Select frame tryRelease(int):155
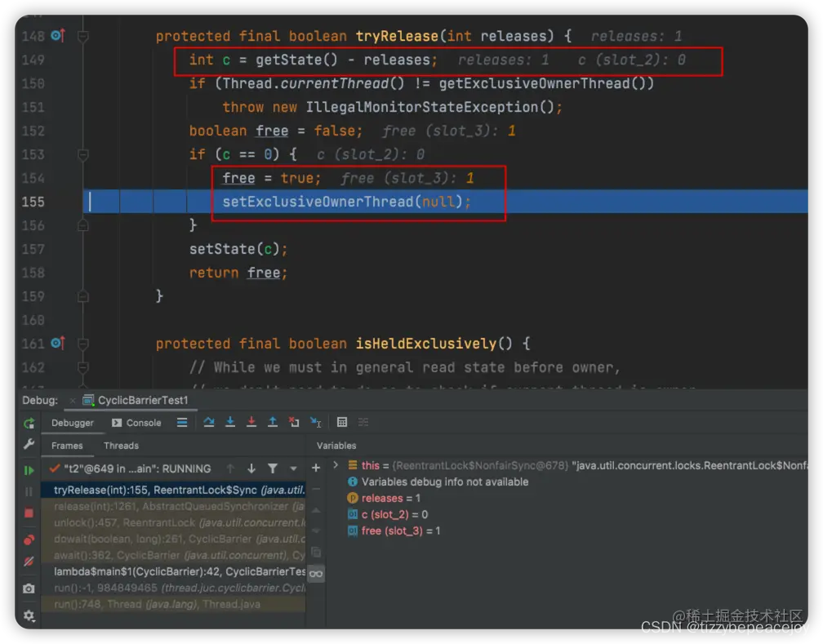The width and height of the screenshot is (823, 644). pyautogui.click(x=173, y=491)
